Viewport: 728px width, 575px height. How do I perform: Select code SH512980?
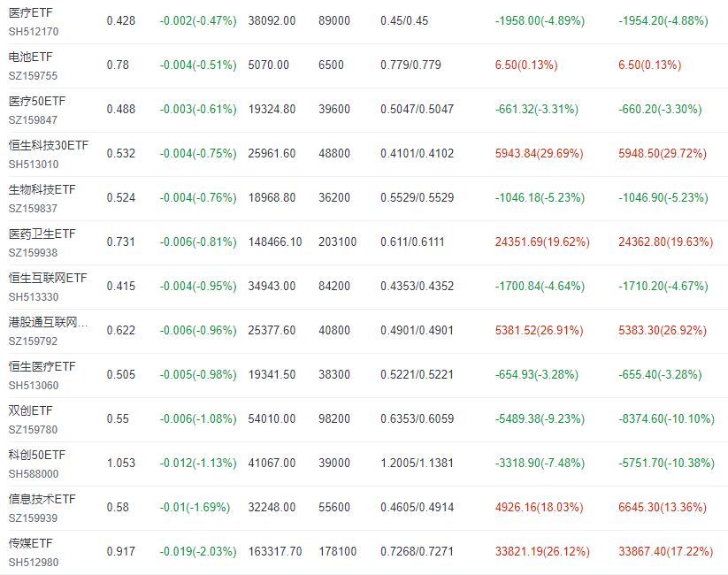[34, 562]
